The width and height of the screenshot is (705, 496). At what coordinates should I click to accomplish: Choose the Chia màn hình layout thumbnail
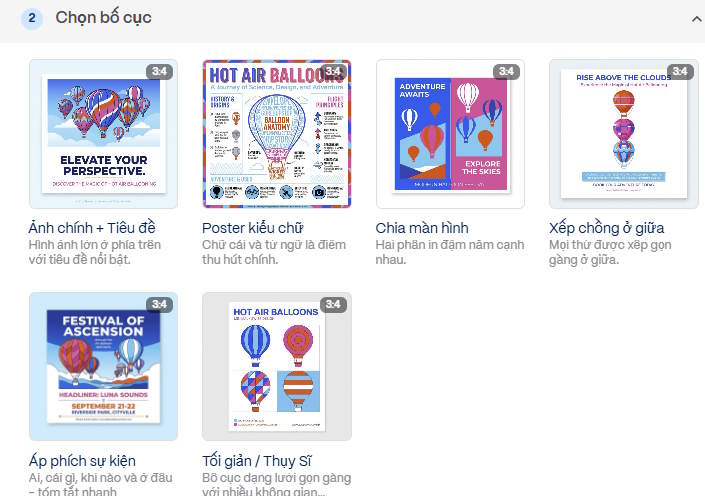pos(450,134)
